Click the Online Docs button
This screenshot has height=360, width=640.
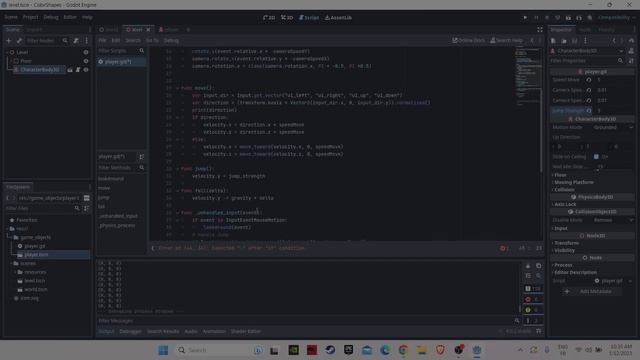(x=468, y=40)
